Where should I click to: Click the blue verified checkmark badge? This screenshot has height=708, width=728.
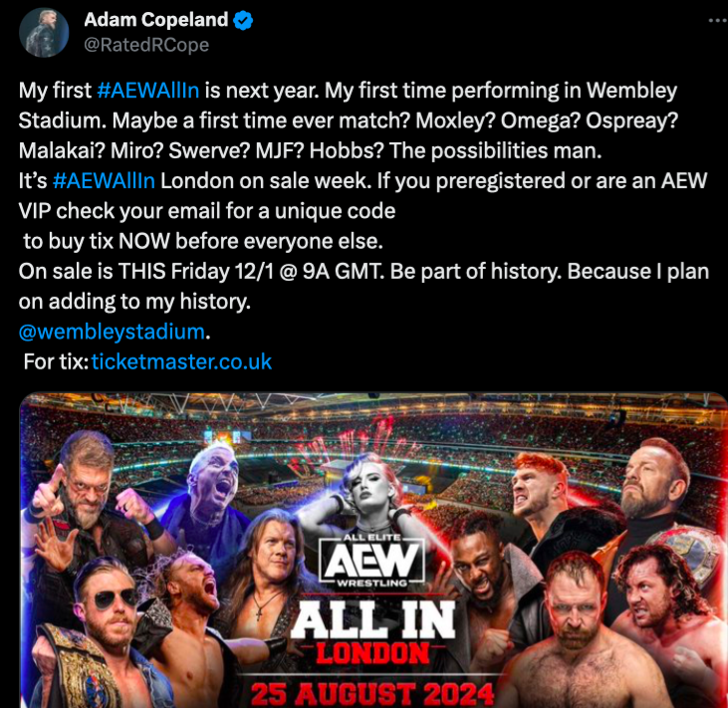[243, 21]
